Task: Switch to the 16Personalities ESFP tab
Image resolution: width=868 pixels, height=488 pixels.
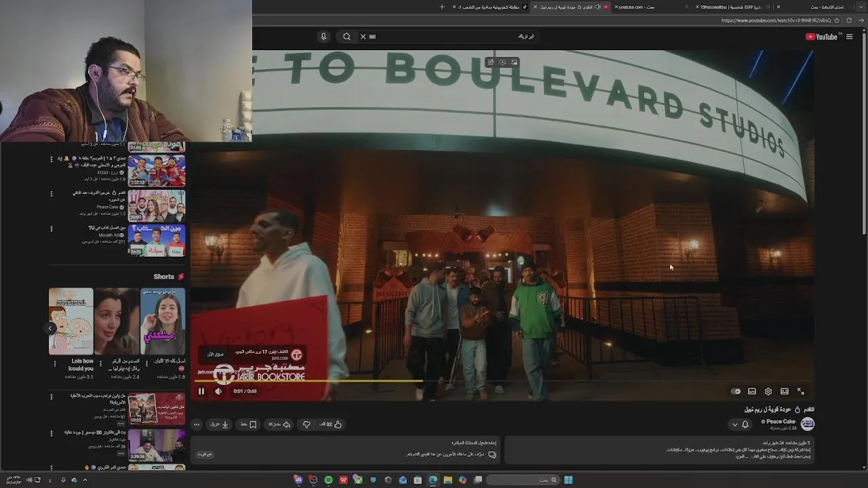Action: coord(732,7)
